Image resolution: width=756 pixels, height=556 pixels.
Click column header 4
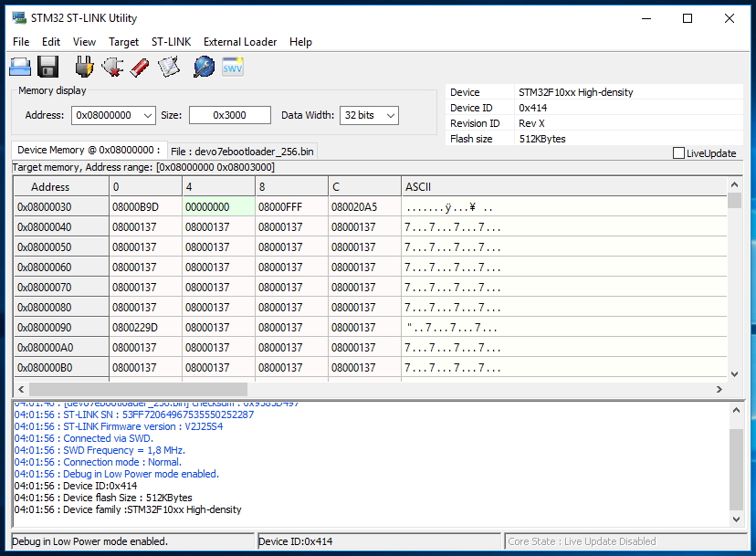(x=219, y=186)
